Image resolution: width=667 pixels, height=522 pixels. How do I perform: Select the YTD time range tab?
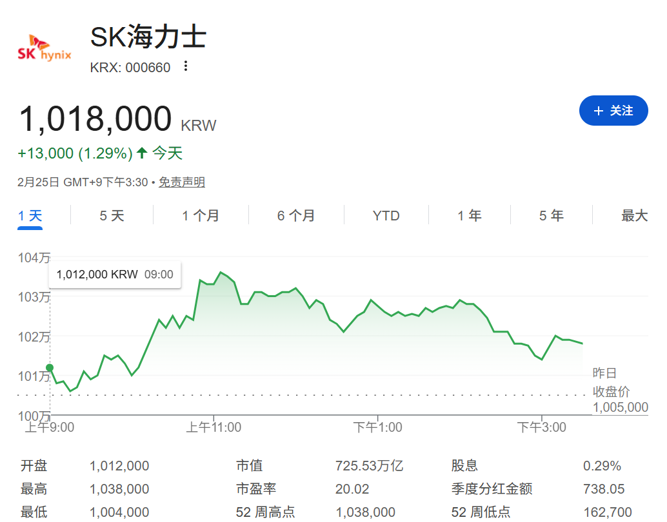tap(386, 215)
